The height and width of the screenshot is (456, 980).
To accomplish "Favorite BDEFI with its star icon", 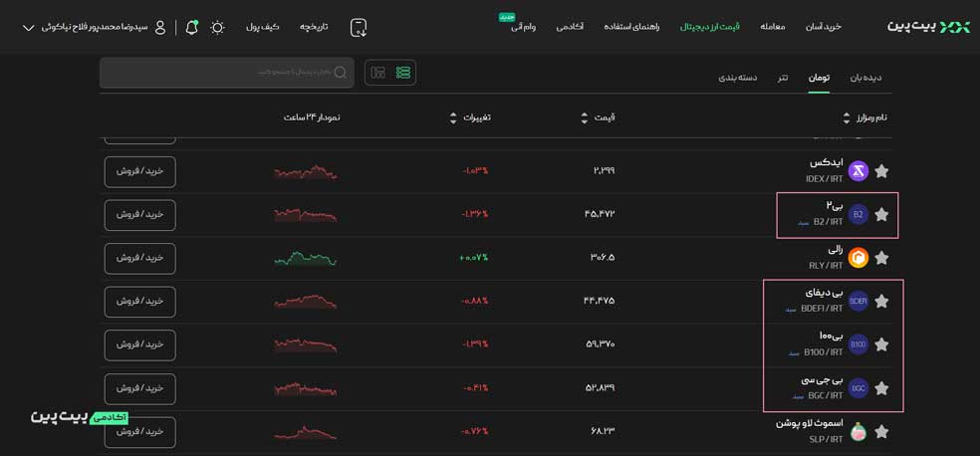I will point(881,302).
